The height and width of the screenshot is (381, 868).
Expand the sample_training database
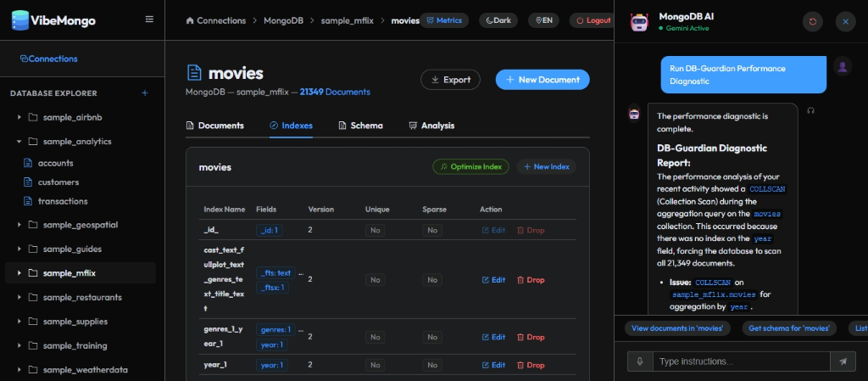(19, 345)
